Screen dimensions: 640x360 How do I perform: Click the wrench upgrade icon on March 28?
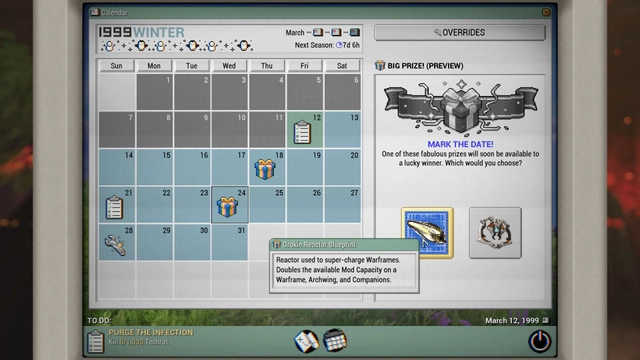pos(115,245)
